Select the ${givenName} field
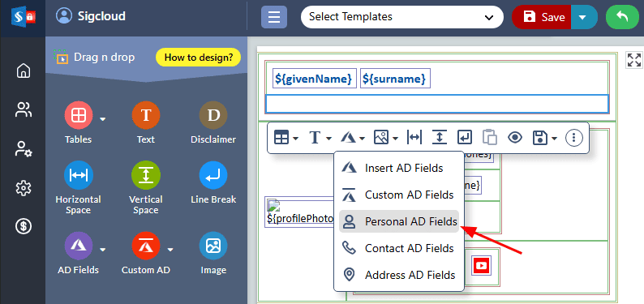 (x=314, y=79)
